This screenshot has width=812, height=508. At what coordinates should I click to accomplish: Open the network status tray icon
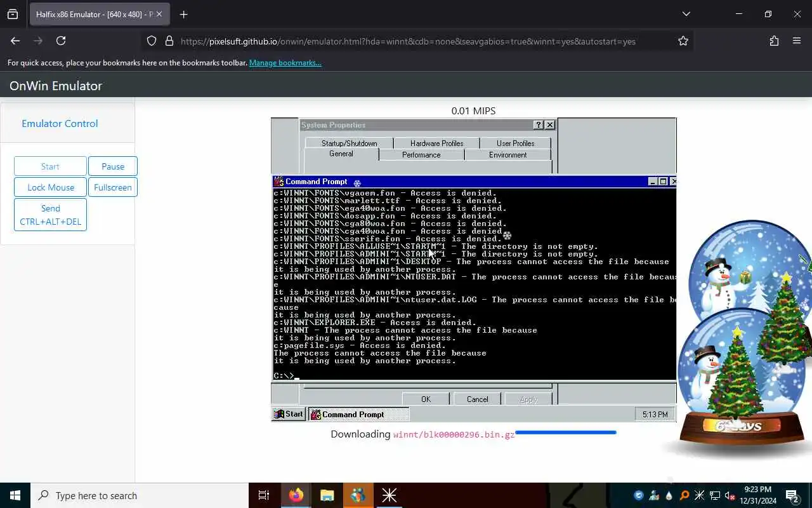715,495
